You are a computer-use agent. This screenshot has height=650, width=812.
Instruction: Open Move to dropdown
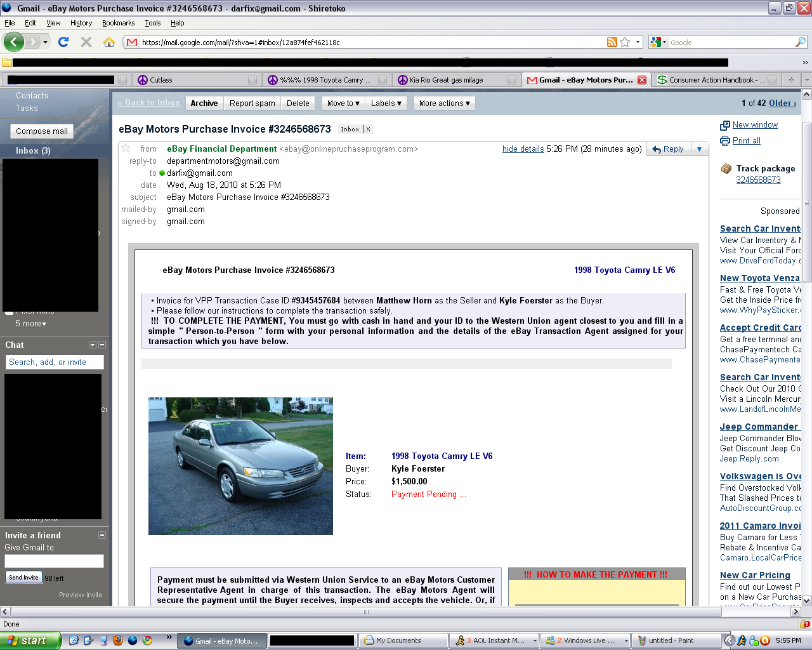pyautogui.click(x=343, y=103)
